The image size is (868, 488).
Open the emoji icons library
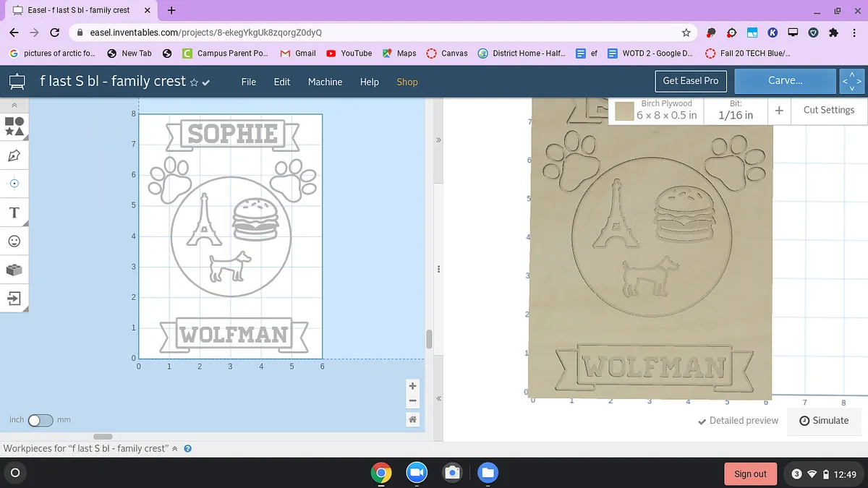14,241
